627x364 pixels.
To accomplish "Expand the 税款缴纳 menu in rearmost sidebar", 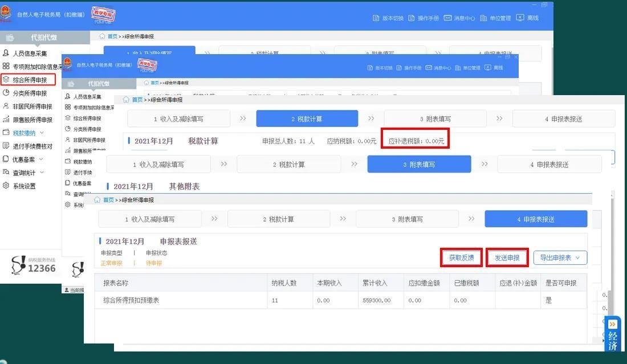I will (x=28, y=133).
